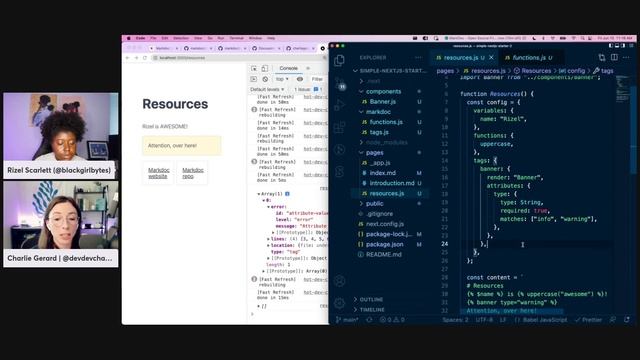Open editor more actions ellipsis
This screenshot has height=360, width=640.
tap(626, 58)
